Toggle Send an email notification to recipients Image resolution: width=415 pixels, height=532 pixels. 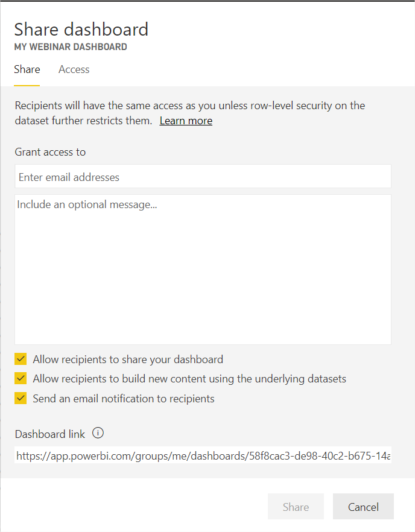click(x=20, y=398)
